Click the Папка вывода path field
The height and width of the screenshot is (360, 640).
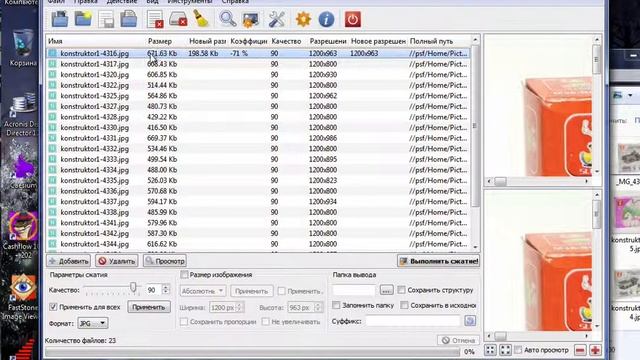coord(353,290)
